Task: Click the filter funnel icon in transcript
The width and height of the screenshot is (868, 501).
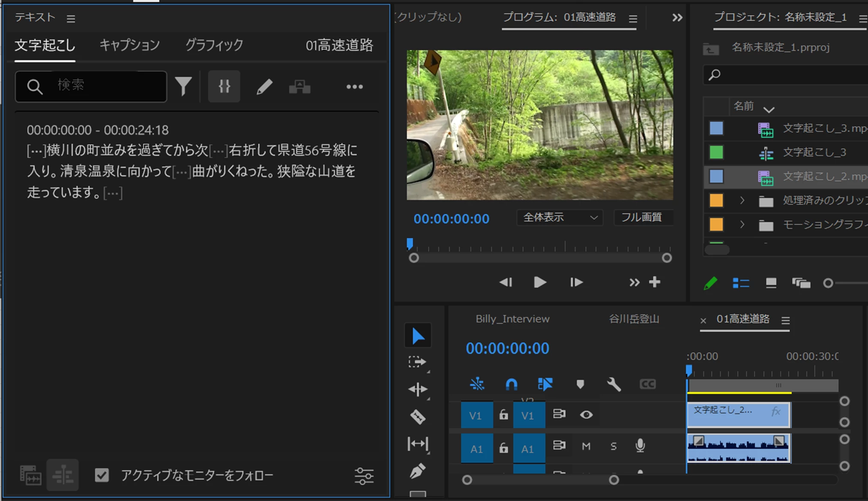Action: (x=183, y=86)
